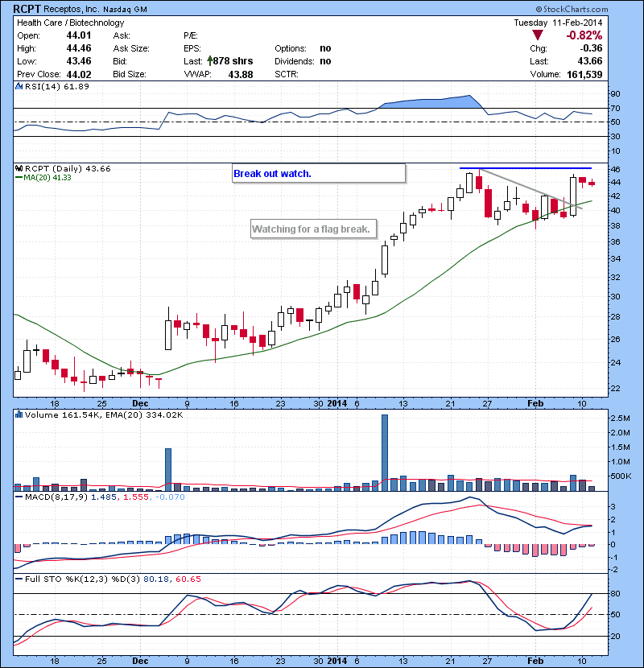Click the dark blue MACD legend dash
The height and width of the screenshot is (668, 644).
[x=19, y=497]
